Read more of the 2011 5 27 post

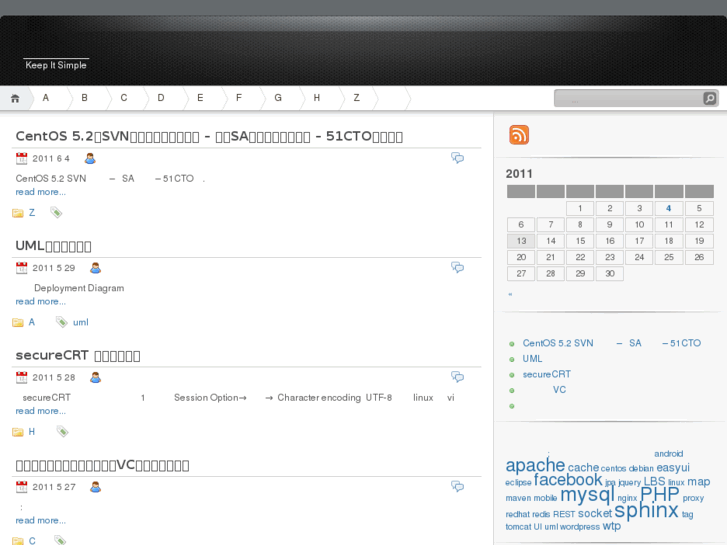coord(40,520)
